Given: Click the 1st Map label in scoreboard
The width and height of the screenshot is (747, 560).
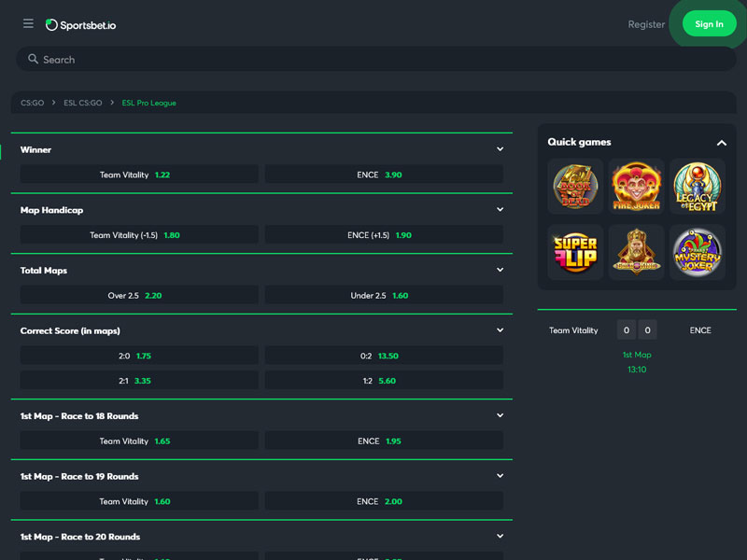Looking at the screenshot, I should [x=637, y=355].
